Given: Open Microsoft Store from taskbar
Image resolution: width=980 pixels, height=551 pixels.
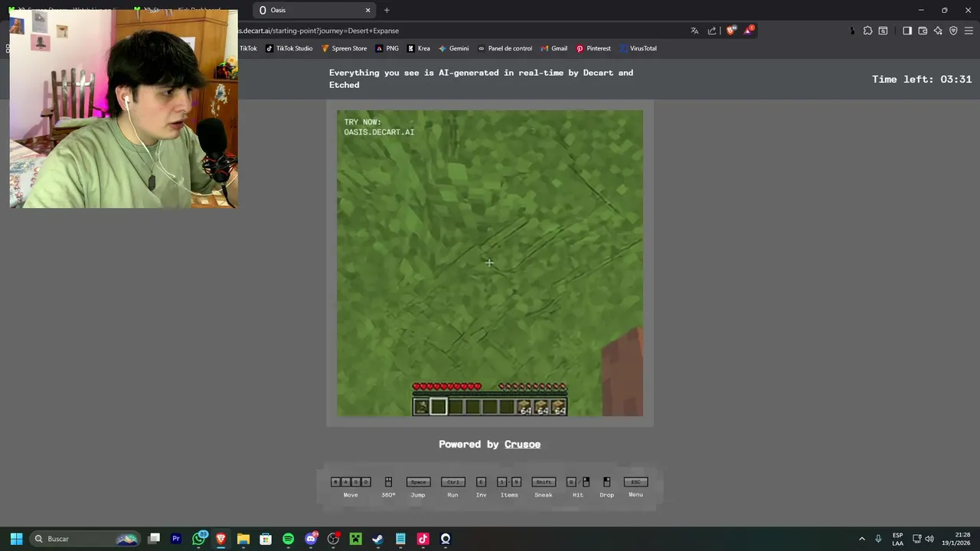Looking at the screenshot, I should tap(266, 539).
